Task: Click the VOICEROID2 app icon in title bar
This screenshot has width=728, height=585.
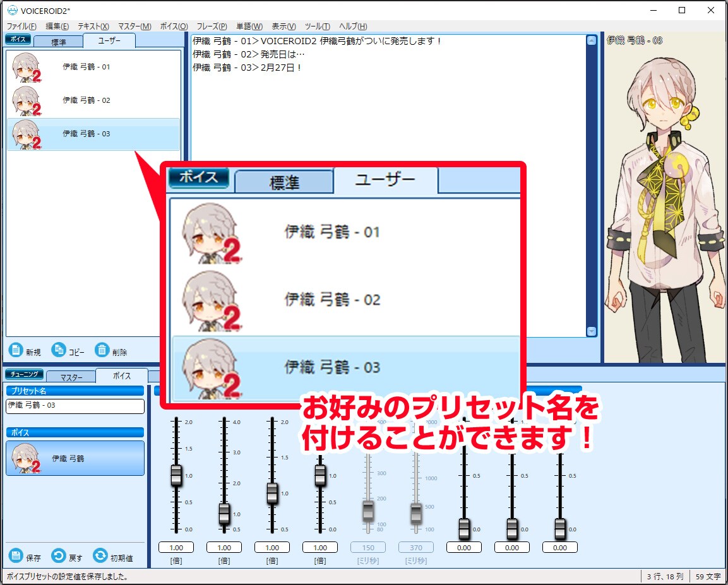Action: coord(12,10)
